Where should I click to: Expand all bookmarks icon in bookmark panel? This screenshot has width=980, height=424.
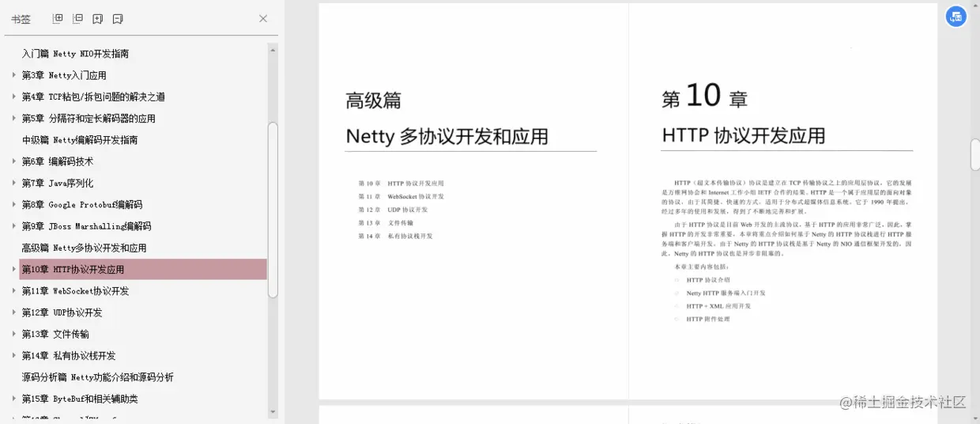coord(58,18)
